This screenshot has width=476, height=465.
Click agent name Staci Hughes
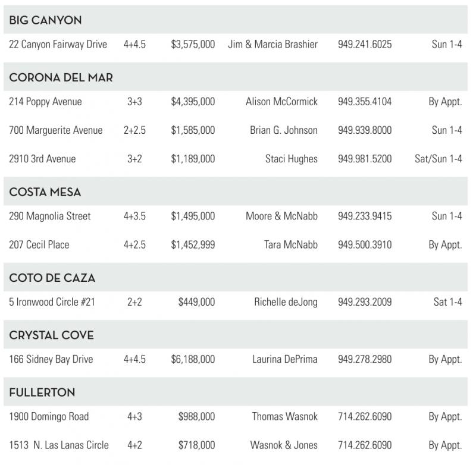[291, 159]
